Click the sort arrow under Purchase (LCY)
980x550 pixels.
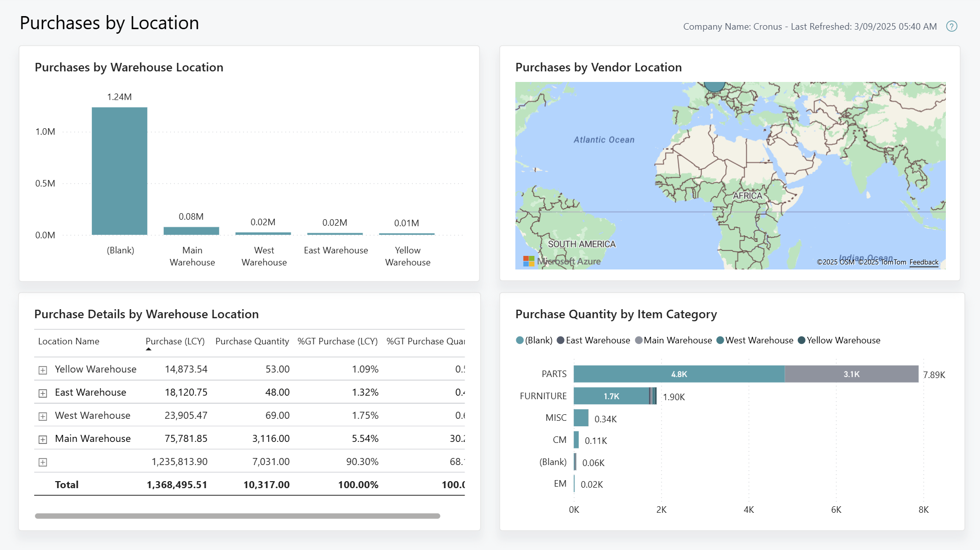pyautogui.click(x=149, y=349)
